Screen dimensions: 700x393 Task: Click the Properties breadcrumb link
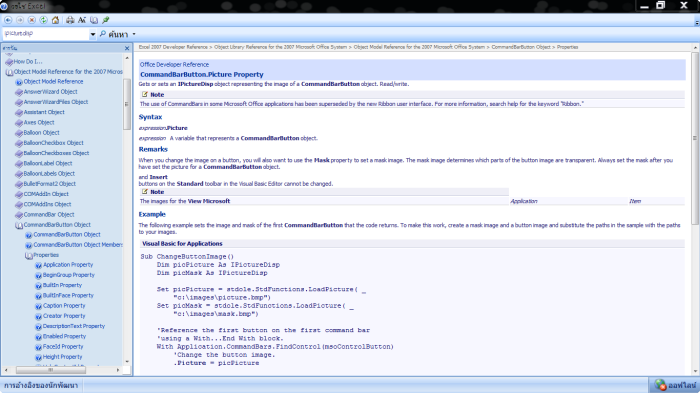click(567, 47)
